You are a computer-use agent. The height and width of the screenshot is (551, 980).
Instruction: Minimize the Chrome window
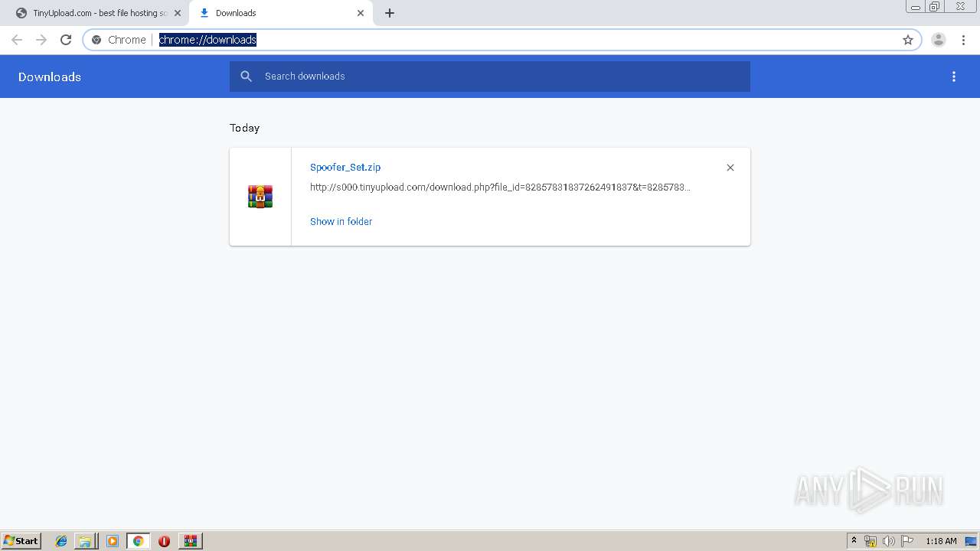click(916, 6)
